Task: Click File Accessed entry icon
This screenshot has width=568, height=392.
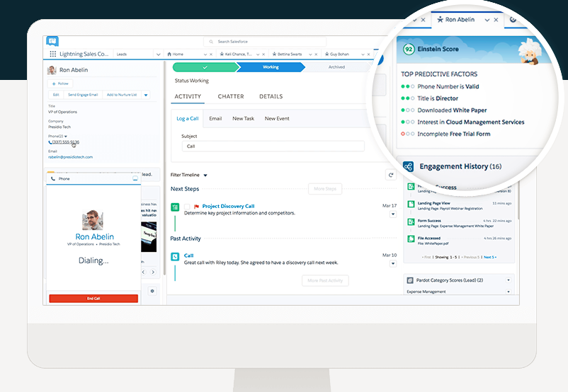Action: point(411,239)
